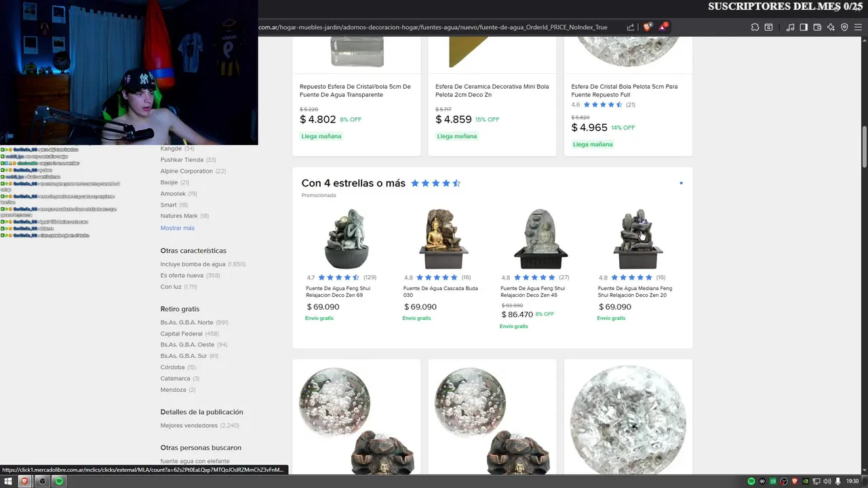Filter pickup Bs.As. G.B.A. Sur
The height and width of the screenshot is (488, 868).
[189, 356]
